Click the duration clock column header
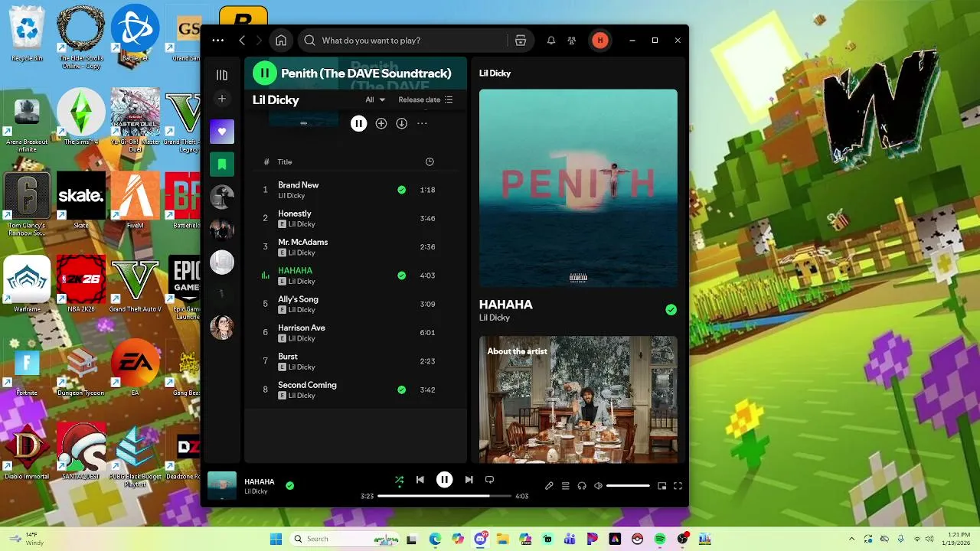Screen dimensions: 980x551 430,161
